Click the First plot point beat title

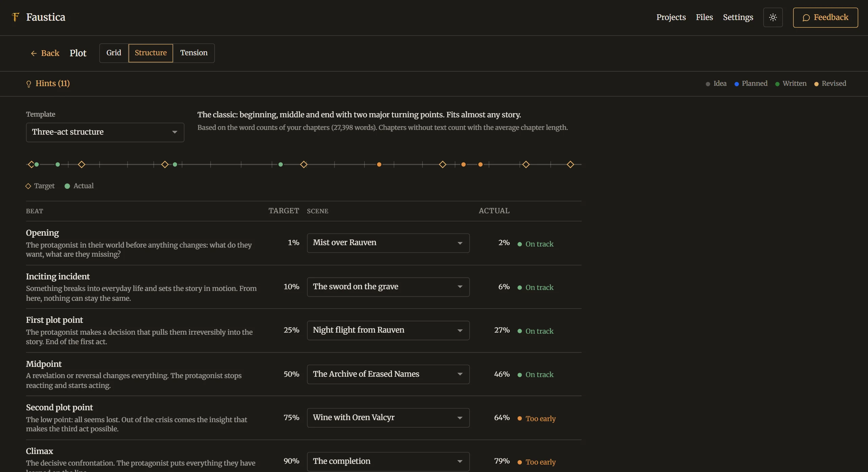point(54,320)
